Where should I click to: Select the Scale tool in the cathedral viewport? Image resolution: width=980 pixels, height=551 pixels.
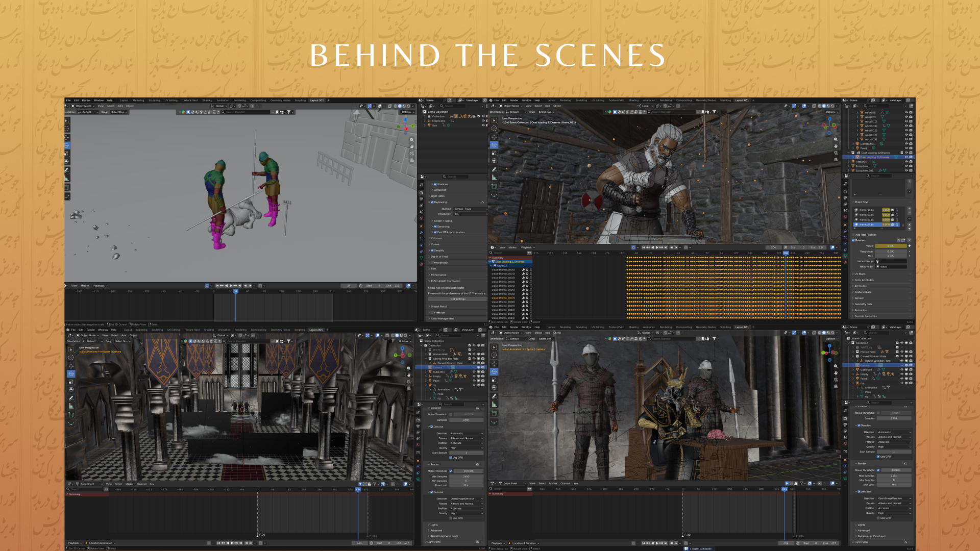pyautogui.click(x=71, y=382)
